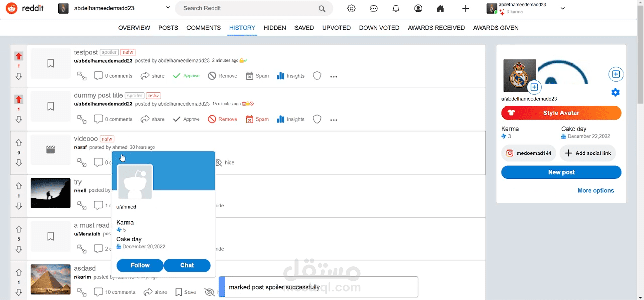This screenshot has width=644, height=300.
Task: Upvote the dummy post title post
Action: tap(19, 99)
